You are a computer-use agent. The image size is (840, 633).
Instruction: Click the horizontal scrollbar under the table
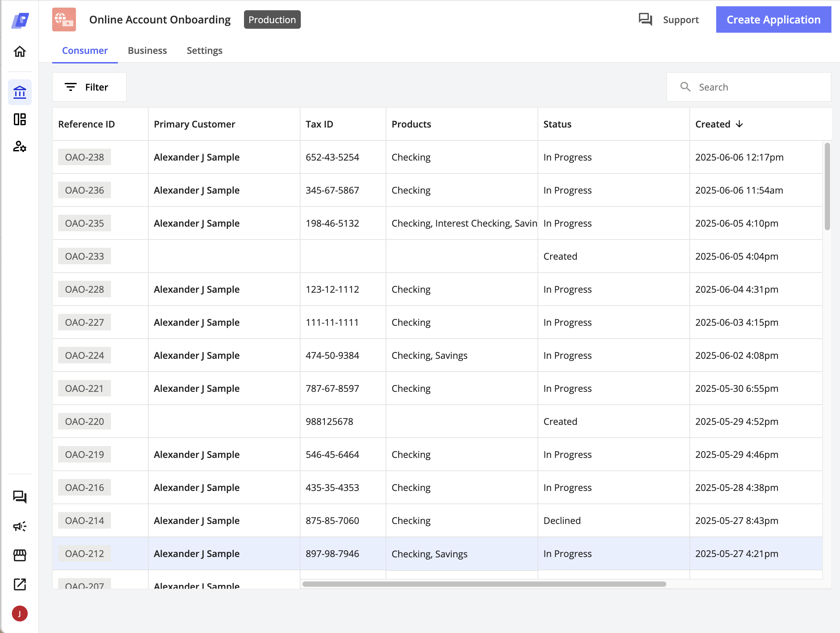click(x=484, y=584)
